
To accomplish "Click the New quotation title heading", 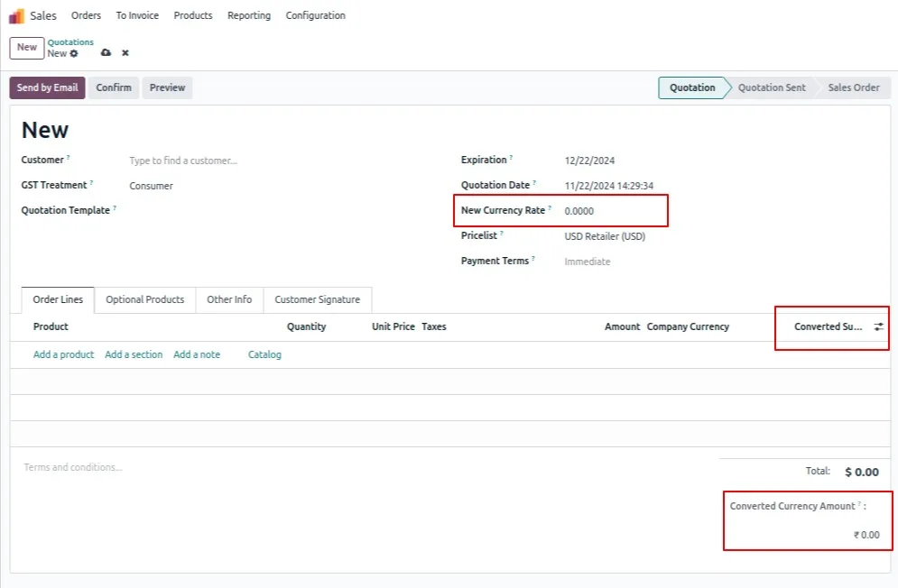I will pos(45,130).
